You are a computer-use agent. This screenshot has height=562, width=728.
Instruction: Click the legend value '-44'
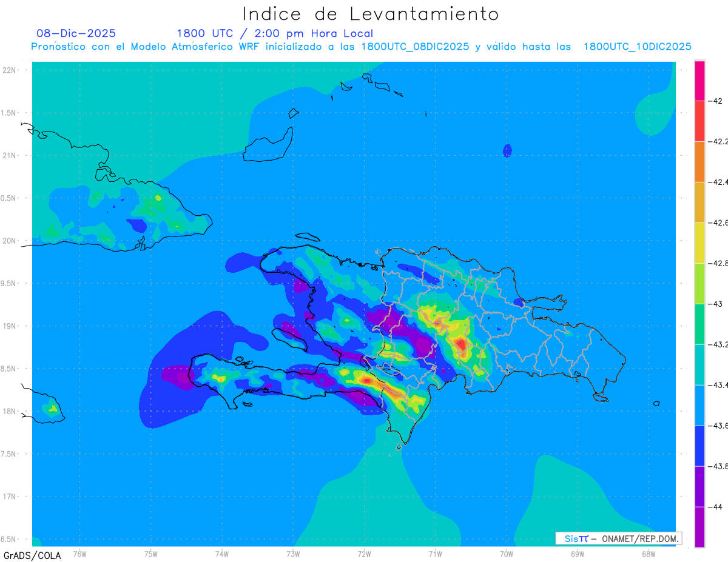coord(716,507)
